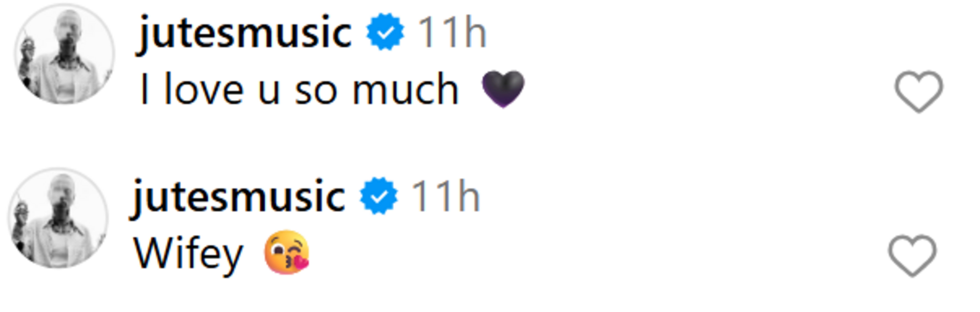Screen dimensions: 980x312
Task: Open jutesmusic avatar next to Wifey comment
Action: (58, 218)
